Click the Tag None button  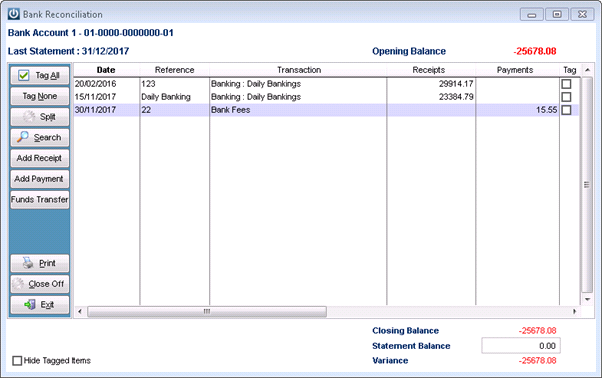coord(40,96)
